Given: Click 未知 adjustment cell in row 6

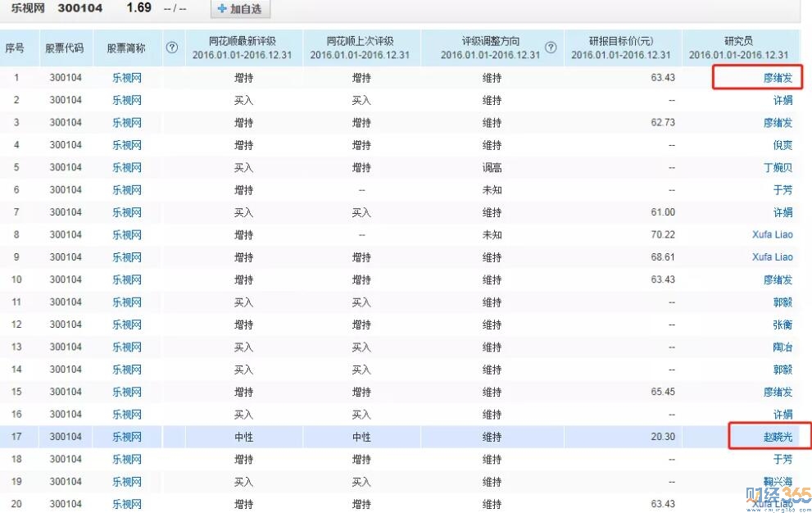Looking at the screenshot, I should coord(492,190).
